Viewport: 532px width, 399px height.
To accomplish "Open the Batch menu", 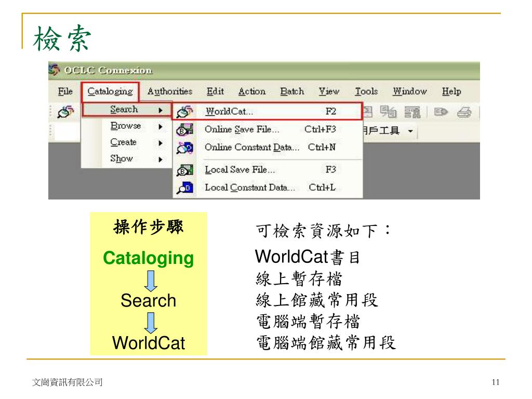I will [292, 91].
